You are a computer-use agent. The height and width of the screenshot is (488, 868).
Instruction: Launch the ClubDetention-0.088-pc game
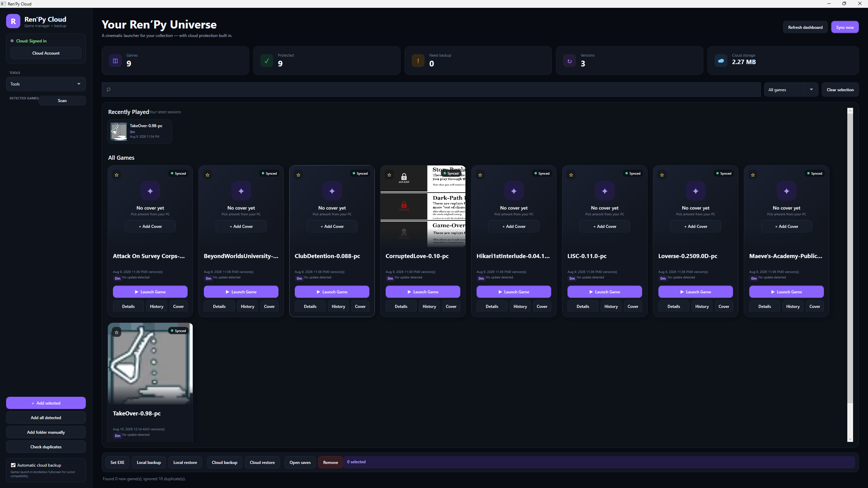tap(332, 292)
